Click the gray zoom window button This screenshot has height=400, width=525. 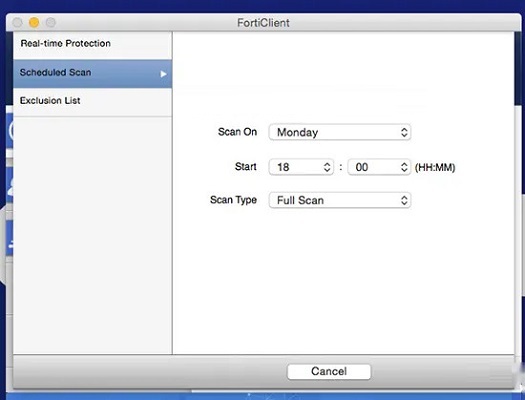[51, 22]
